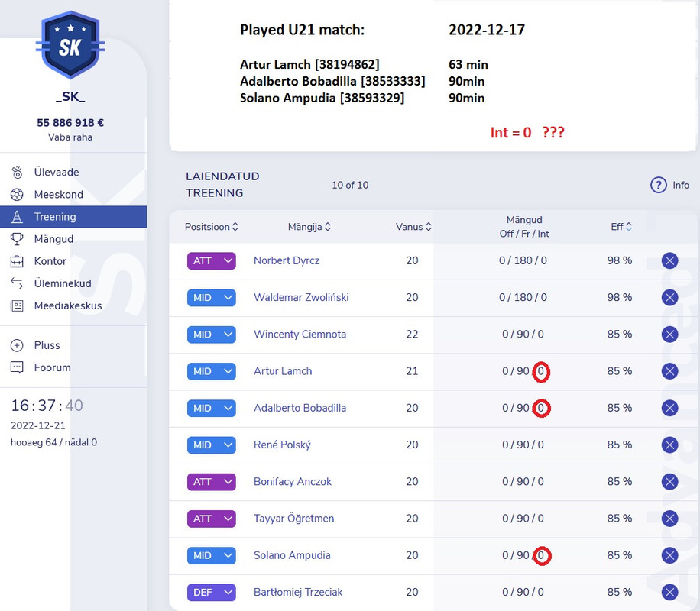Remove Solano Ampudia from extended training
The image size is (700, 611).
669,556
